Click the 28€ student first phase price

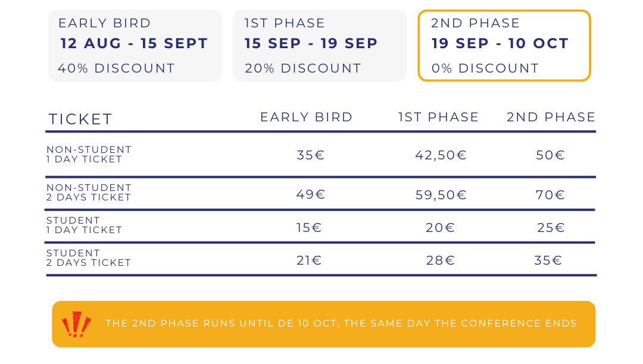tap(441, 260)
